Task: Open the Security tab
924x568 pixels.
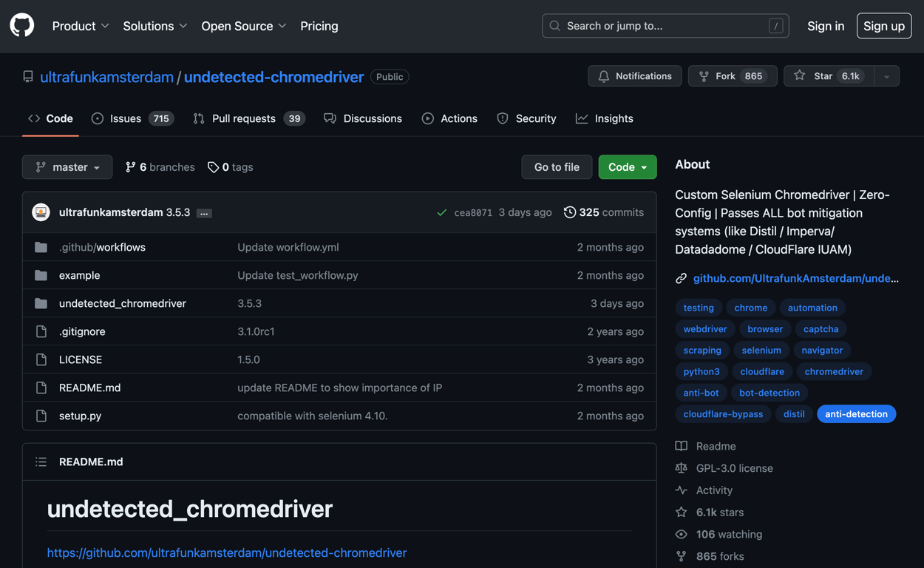Action: [x=526, y=118]
